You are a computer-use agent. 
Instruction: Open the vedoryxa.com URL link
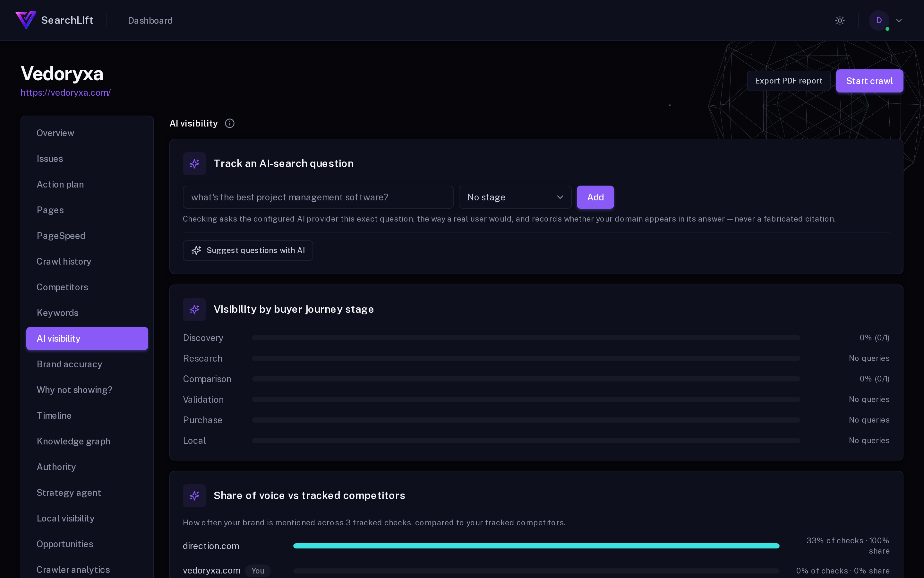(66, 93)
